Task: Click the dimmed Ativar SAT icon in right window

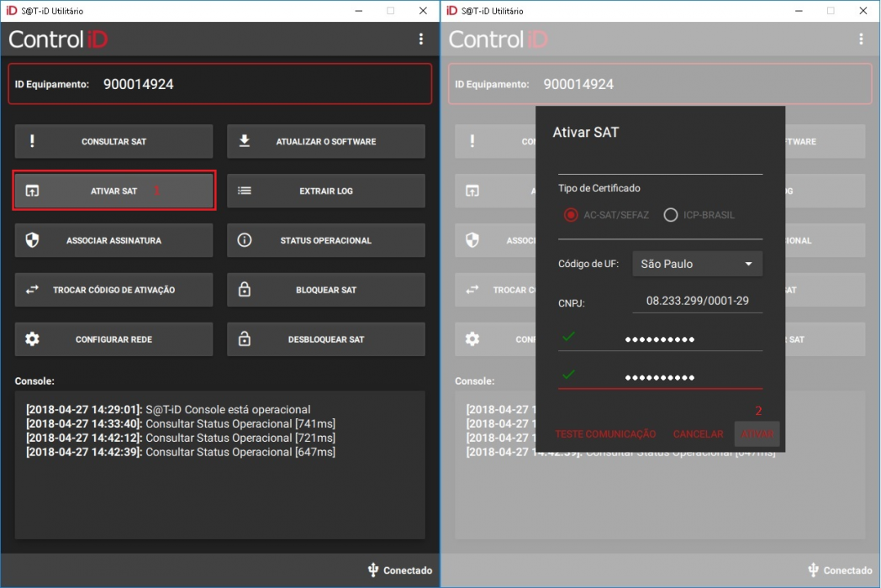Action: point(472,191)
